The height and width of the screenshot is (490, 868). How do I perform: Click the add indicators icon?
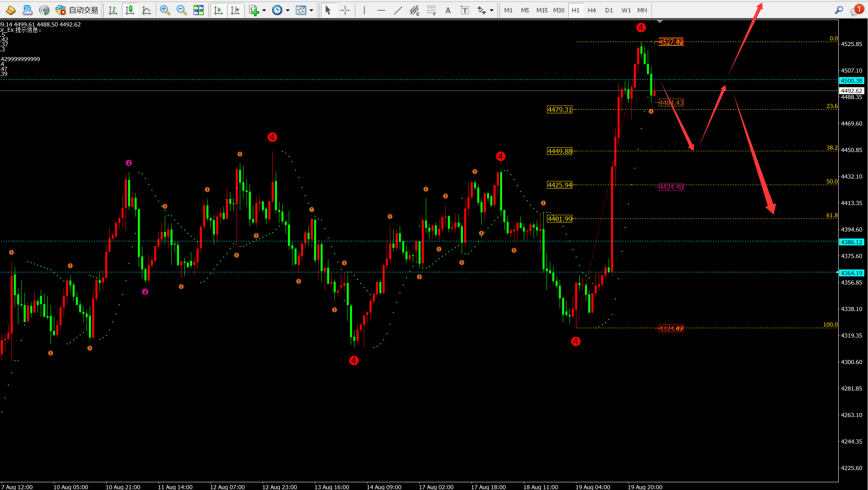point(254,10)
